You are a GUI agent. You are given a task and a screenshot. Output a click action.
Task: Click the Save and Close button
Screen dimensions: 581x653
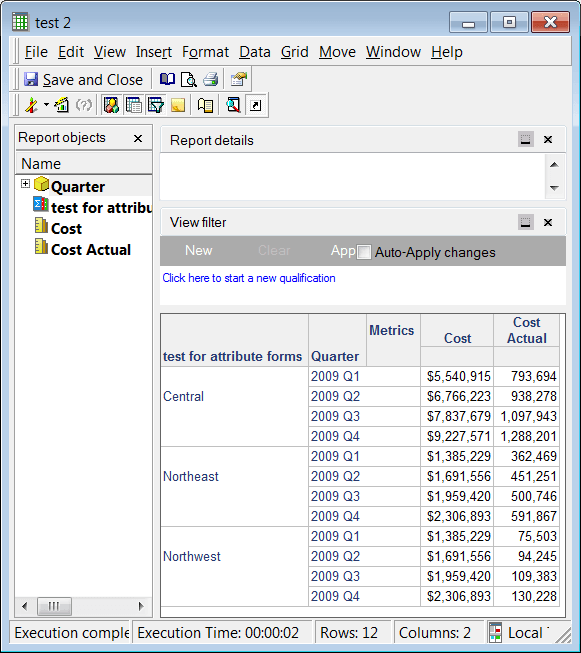(83, 80)
